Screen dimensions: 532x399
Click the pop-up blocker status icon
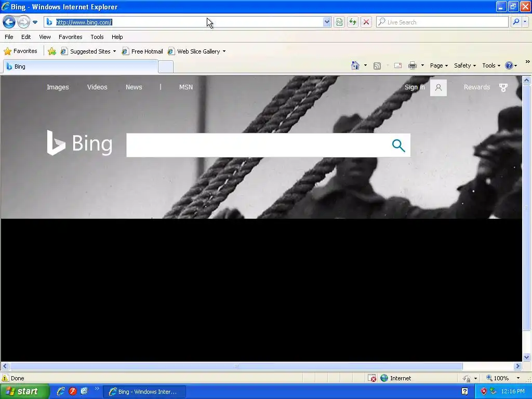click(372, 378)
